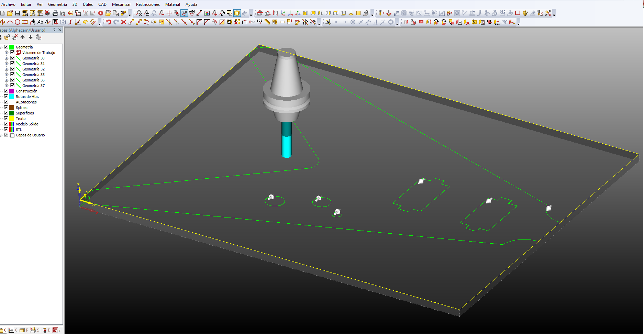Uncheck the Geometría 30 checkbox
644x334 pixels.
(x=12, y=58)
